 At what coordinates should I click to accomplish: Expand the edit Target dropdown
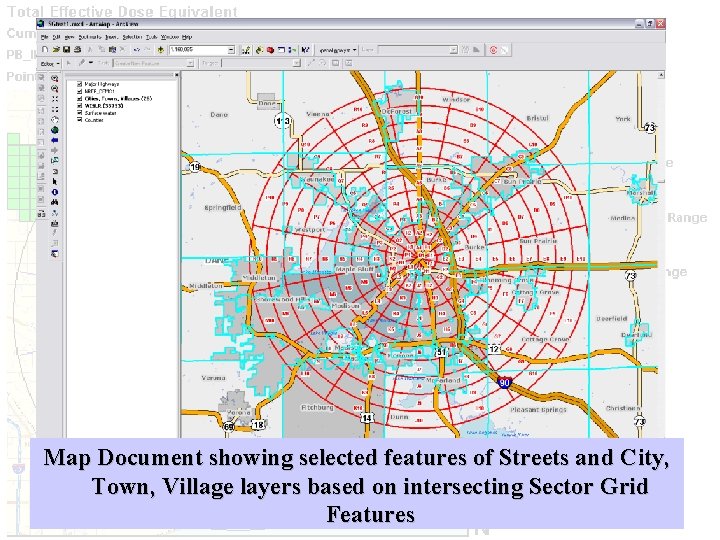point(297,63)
